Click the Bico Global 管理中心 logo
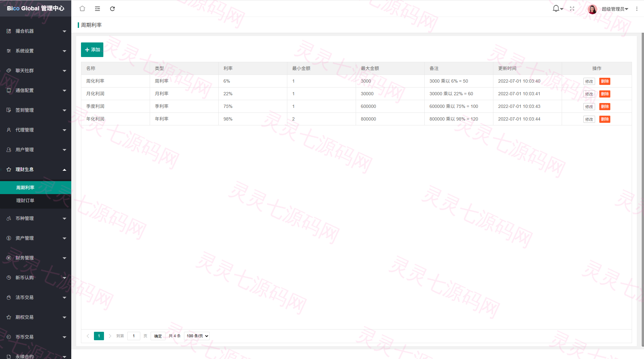The height and width of the screenshot is (359, 644). point(36,8)
